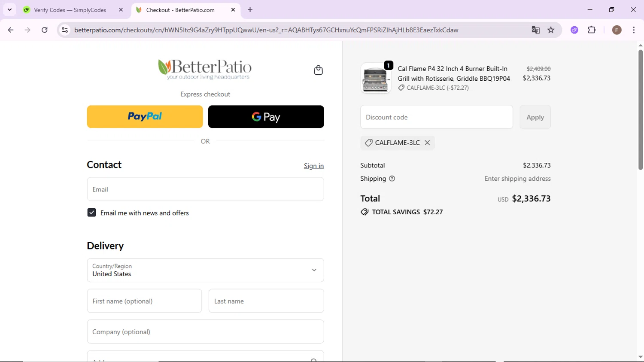Click the Apply discount button
Image resolution: width=644 pixels, height=362 pixels.
(x=535, y=117)
